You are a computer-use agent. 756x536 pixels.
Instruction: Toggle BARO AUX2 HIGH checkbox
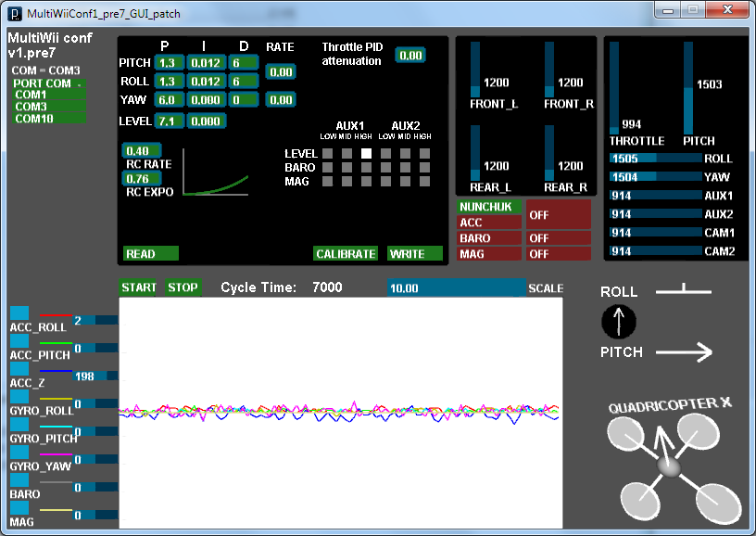424,168
